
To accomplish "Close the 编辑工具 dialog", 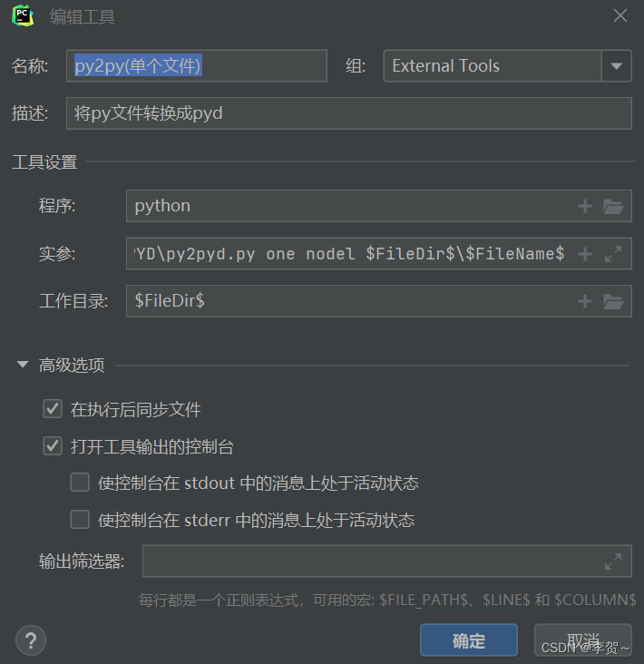I will (x=620, y=15).
